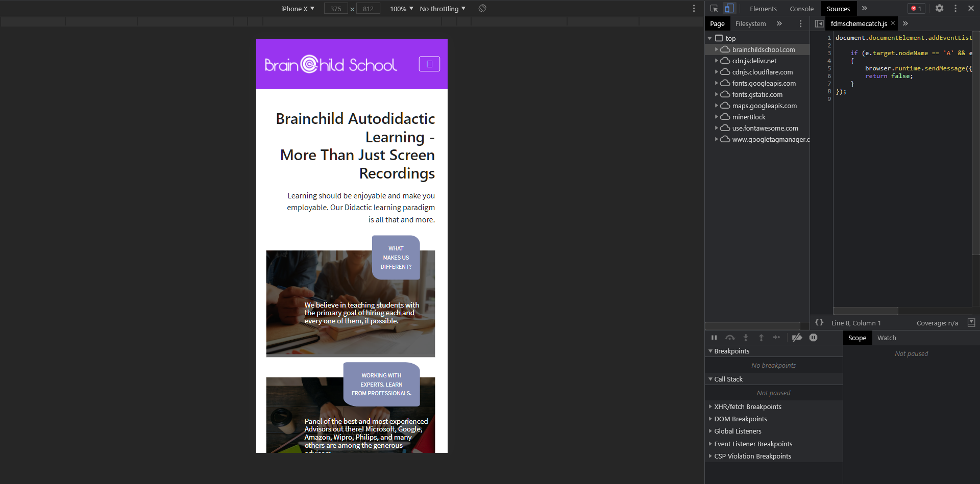
Task: Click the Brainchild School logo
Action: click(x=331, y=64)
